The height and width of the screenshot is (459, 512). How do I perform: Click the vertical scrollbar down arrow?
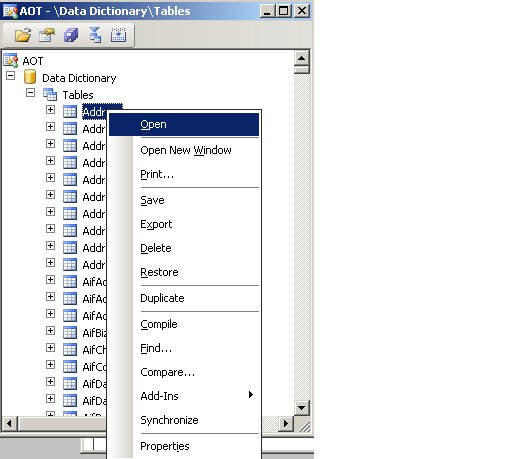[x=302, y=407]
